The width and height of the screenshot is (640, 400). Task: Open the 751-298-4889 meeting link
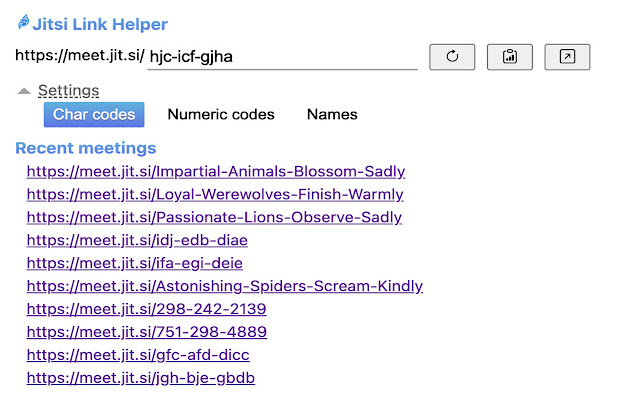147,332
